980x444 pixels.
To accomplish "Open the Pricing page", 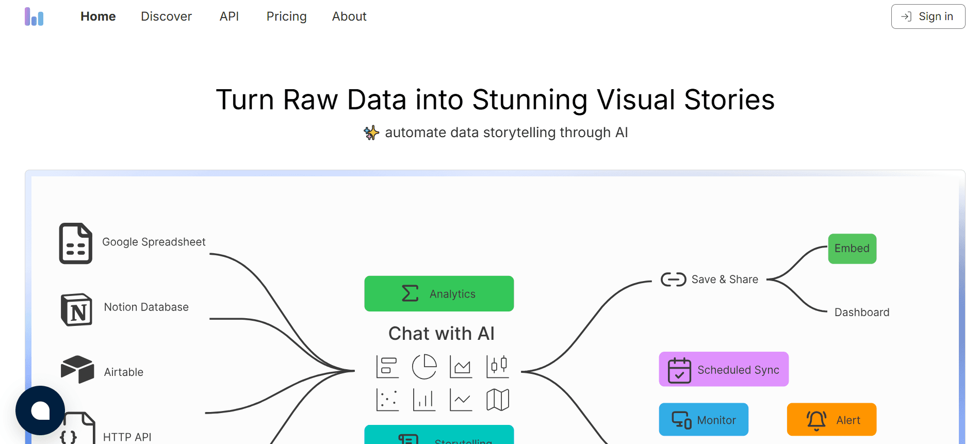I will pos(286,17).
